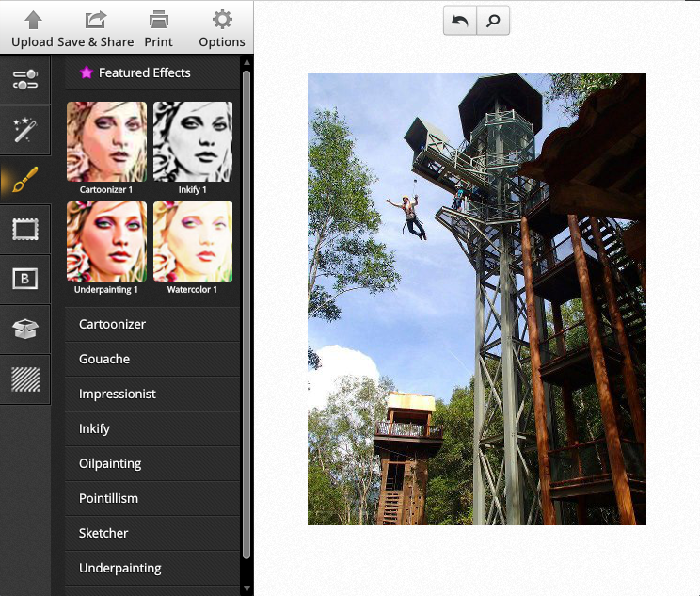Expand the Oilpainting category
Screen dimensions: 700x596
point(152,463)
